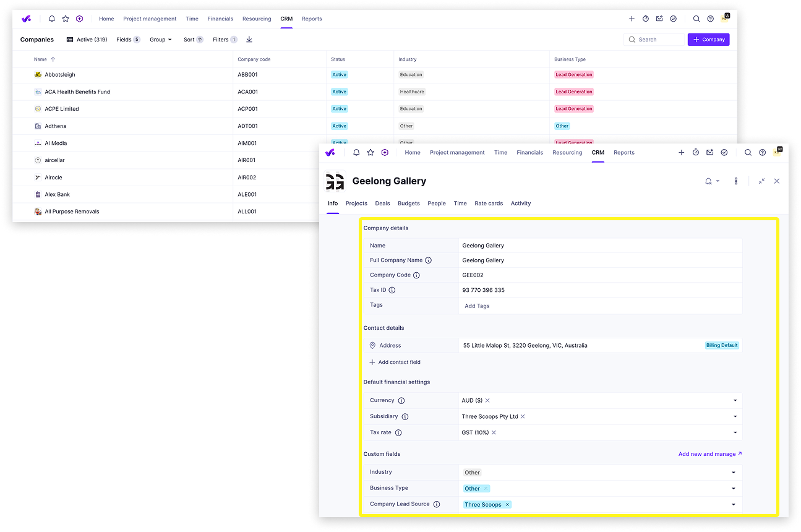Open three-dot options menu for Geelong Gallery
This screenshot has height=532, width=801.
[x=736, y=181]
